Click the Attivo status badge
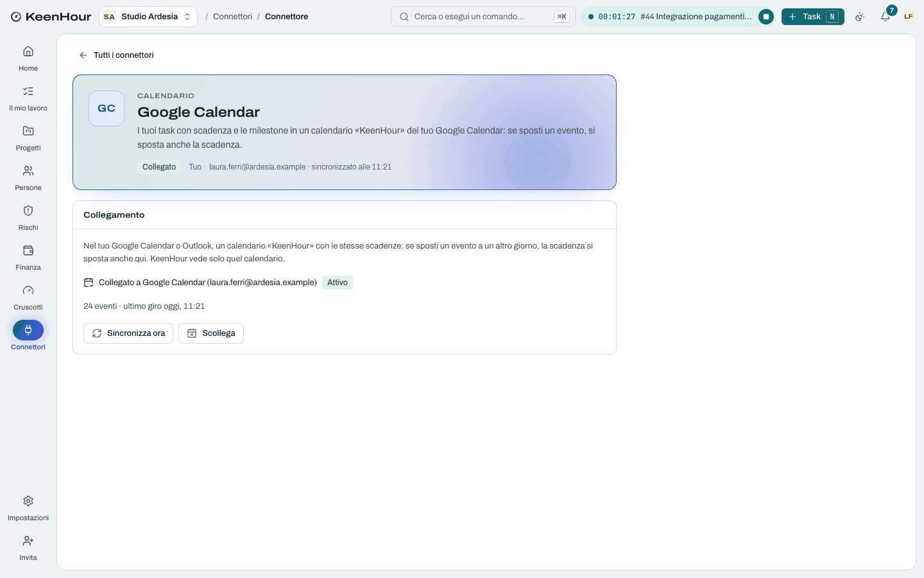Image resolution: width=924 pixels, height=578 pixels. (338, 283)
